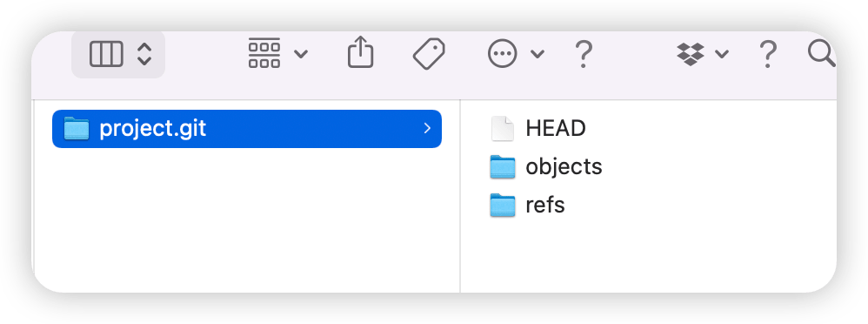The width and height of the screenshot is (868, 324).
Task: Select the refs folder
Action: coord(527,205)
